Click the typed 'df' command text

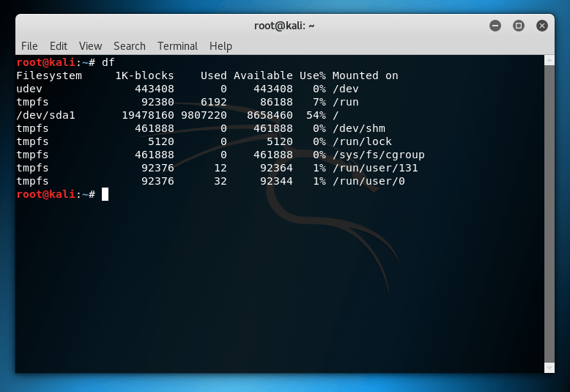click(x=108, y=62)
